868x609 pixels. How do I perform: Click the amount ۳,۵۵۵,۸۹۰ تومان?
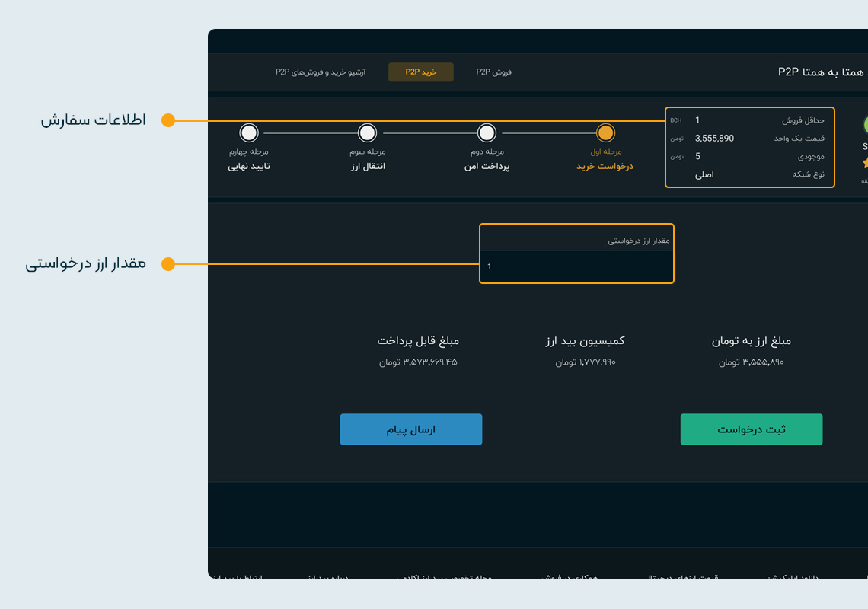pos(752,362)
